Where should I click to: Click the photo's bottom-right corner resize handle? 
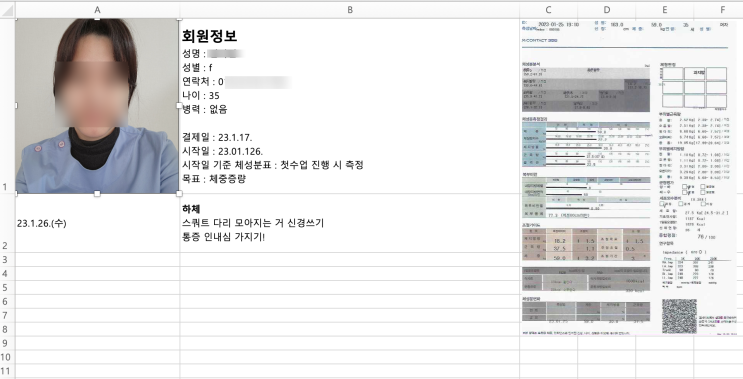point(179,193)
